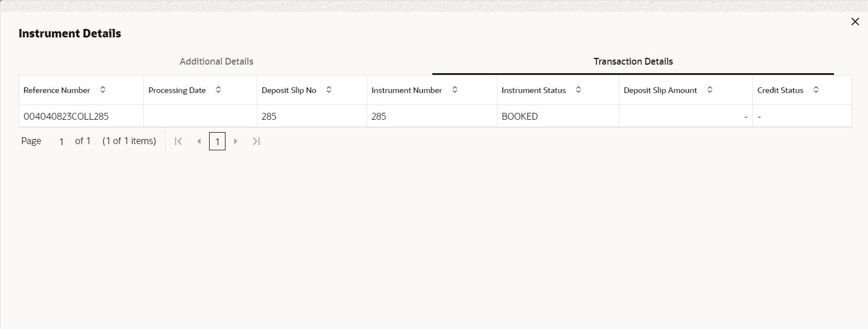
Task: Go to first page of results
Action: click(178, 141)
